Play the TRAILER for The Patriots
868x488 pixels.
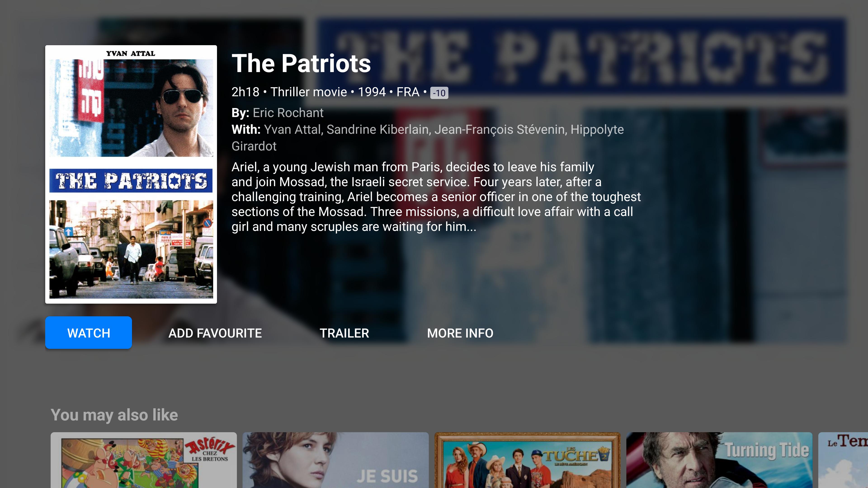[x=344, y=333]
